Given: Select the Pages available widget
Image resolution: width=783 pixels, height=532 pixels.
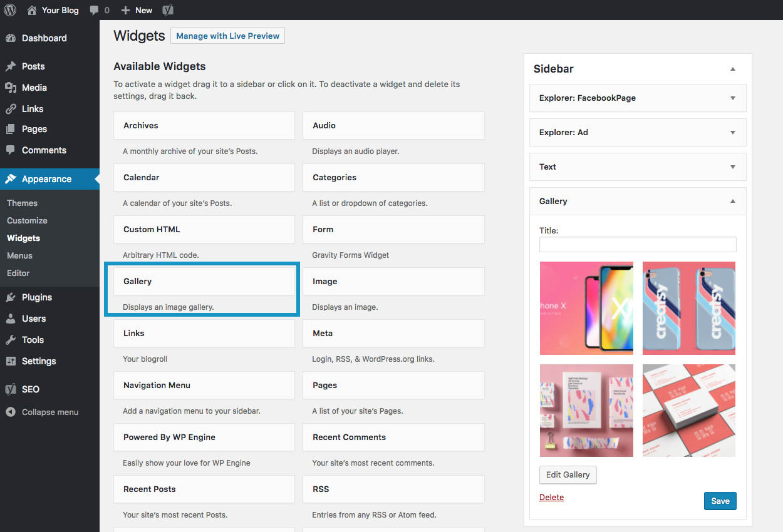Looking at the screenshot, I should (393, 386).
